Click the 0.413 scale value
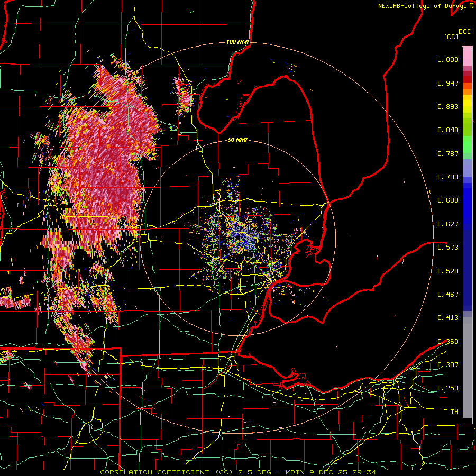Image resolution: width=476 pixels, height=476 pixels. pos(448,318)
